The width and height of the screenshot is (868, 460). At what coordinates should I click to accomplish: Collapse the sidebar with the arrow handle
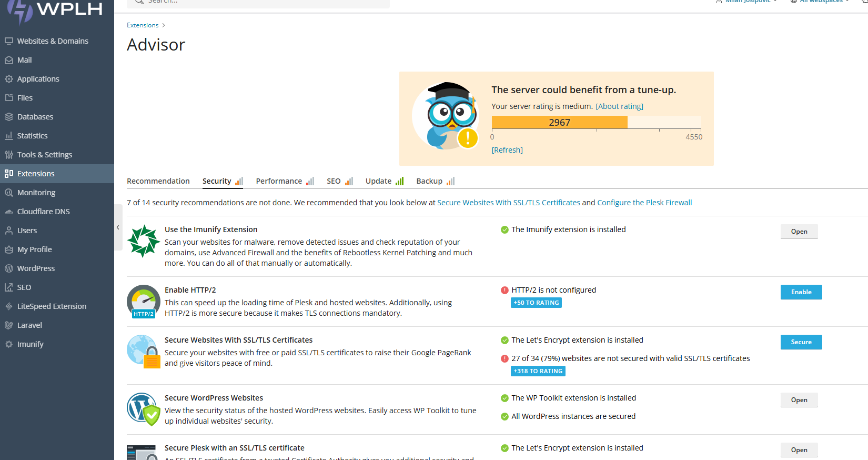[x=118, y=227]
